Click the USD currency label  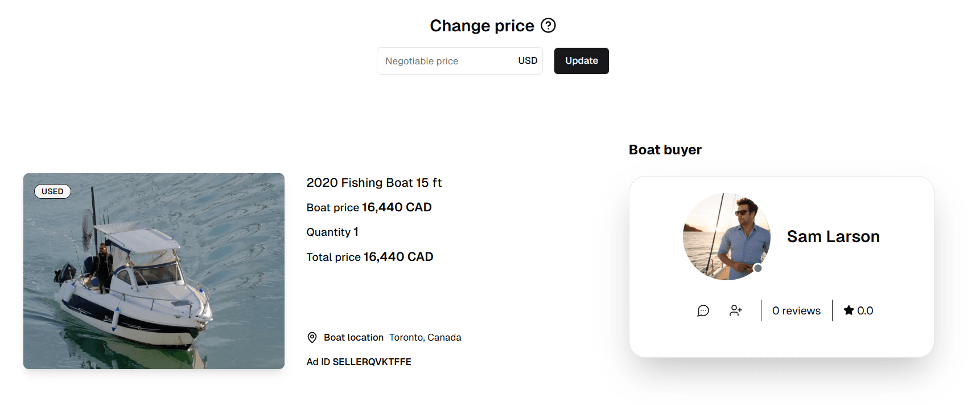tap(528, 61)
